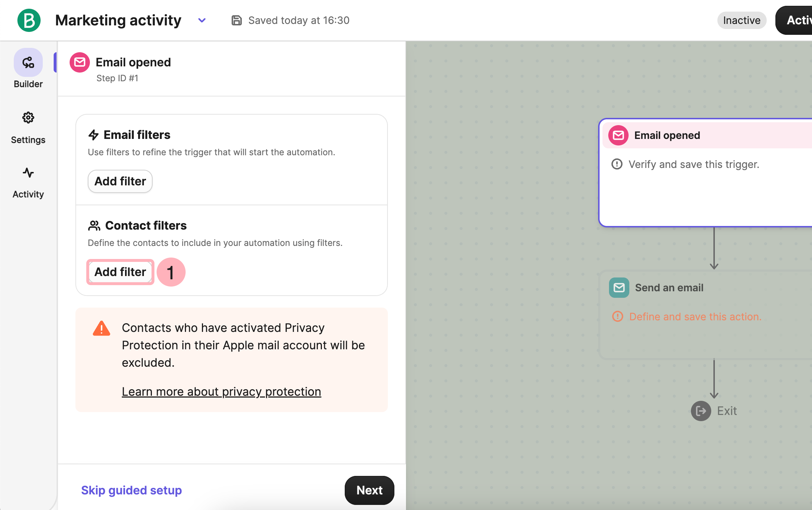This screenshot has height=510, width=812.
Task: Click the 'Exit' label on canvas
Action: [x=727, y=411]
